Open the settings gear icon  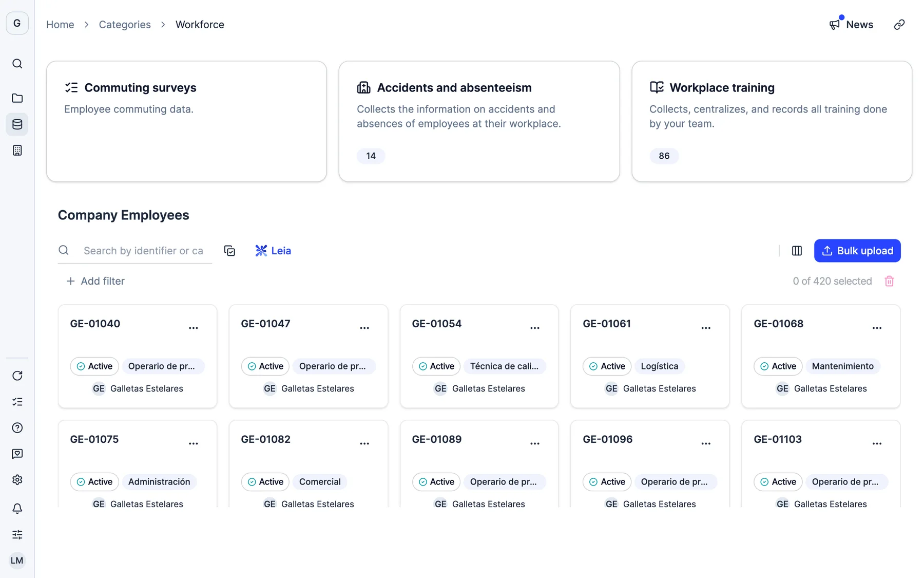(x=17, y=480)
